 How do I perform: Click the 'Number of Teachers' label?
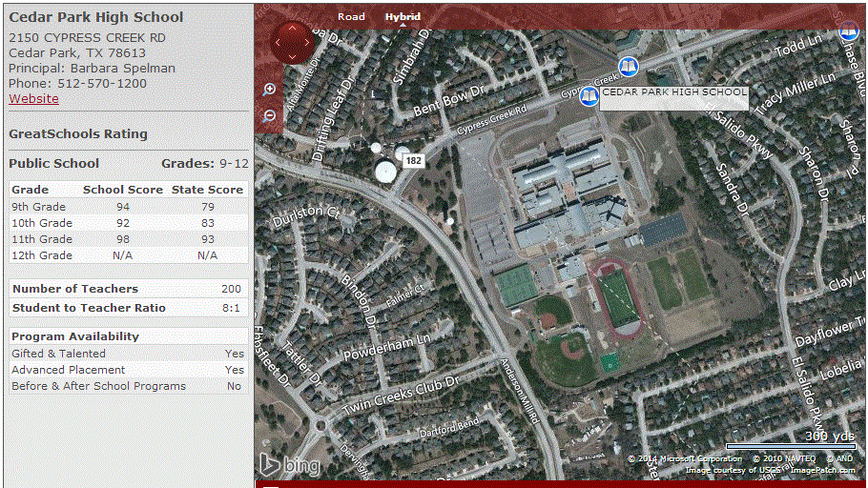(x=75, y=289)
